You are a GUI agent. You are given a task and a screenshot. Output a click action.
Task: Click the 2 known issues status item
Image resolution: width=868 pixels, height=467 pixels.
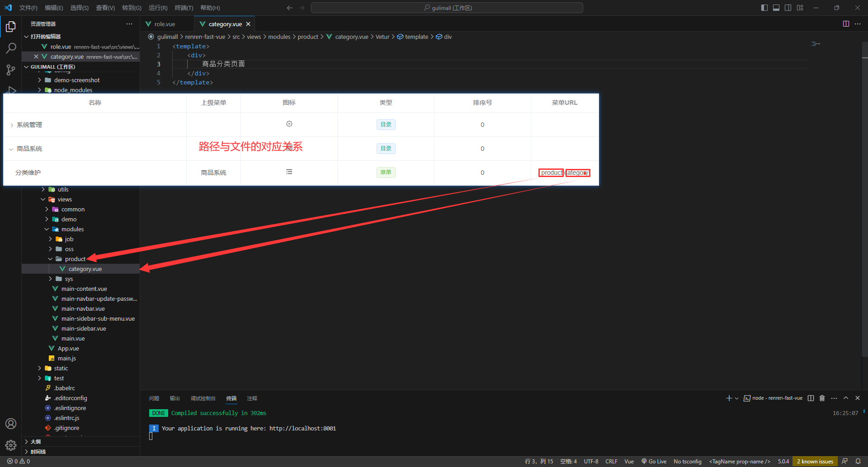(815, 461)
